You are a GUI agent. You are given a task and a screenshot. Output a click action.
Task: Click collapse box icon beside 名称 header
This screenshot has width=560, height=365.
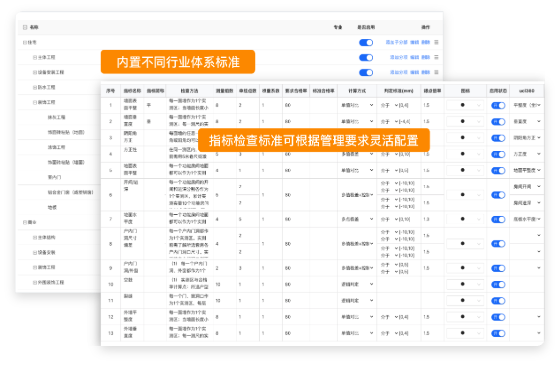(25, 27)
